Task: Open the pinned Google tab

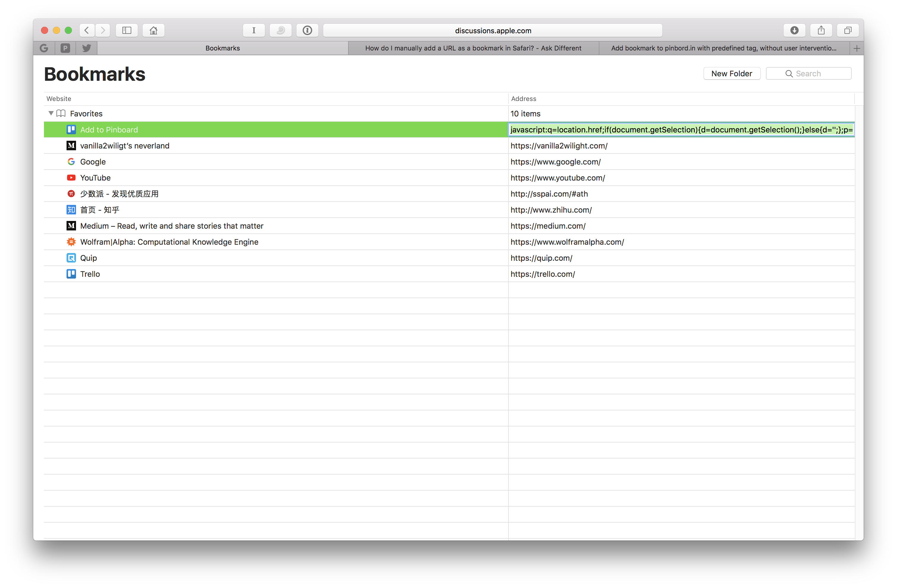Action: 44,48
